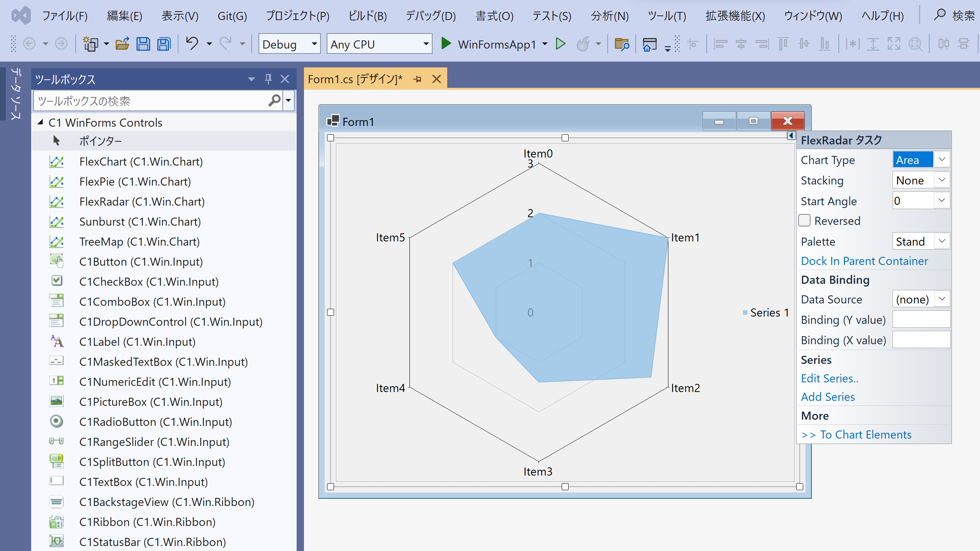Open the Palette dropdown
Viewport: 980px width, 551px height.
pos(942,241)
